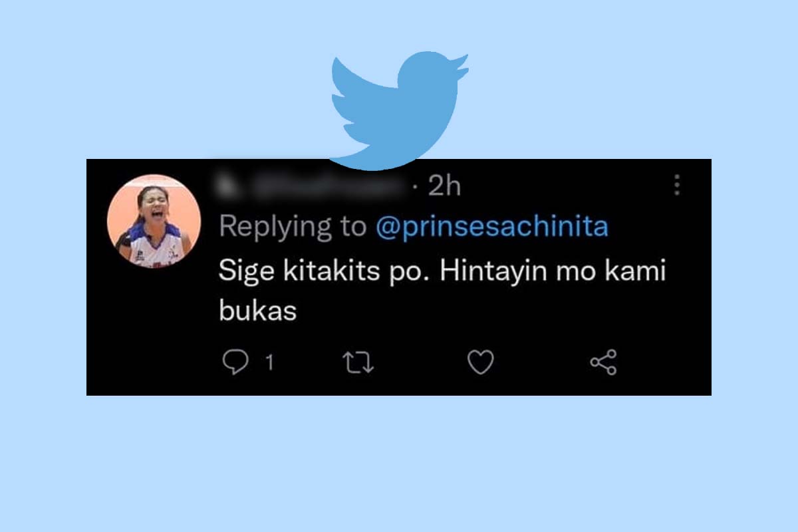Click the word "bukas" in the tweet

tap(257, 311)
